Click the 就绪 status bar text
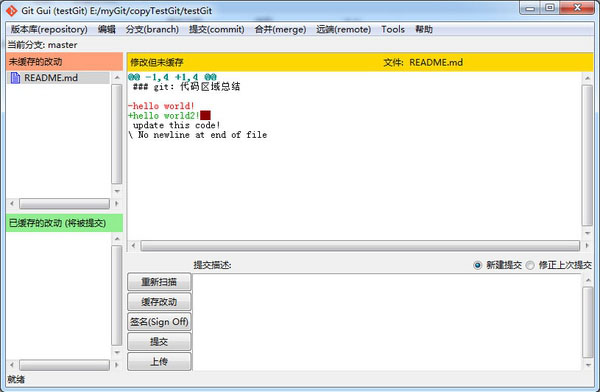Screen dimensions: 600x392 tap(16, 379)
